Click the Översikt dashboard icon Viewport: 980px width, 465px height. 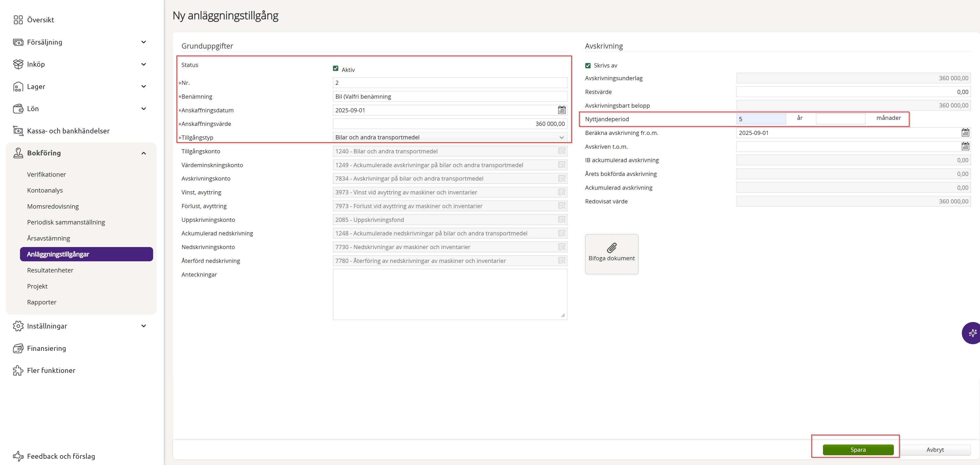(18, 20)
